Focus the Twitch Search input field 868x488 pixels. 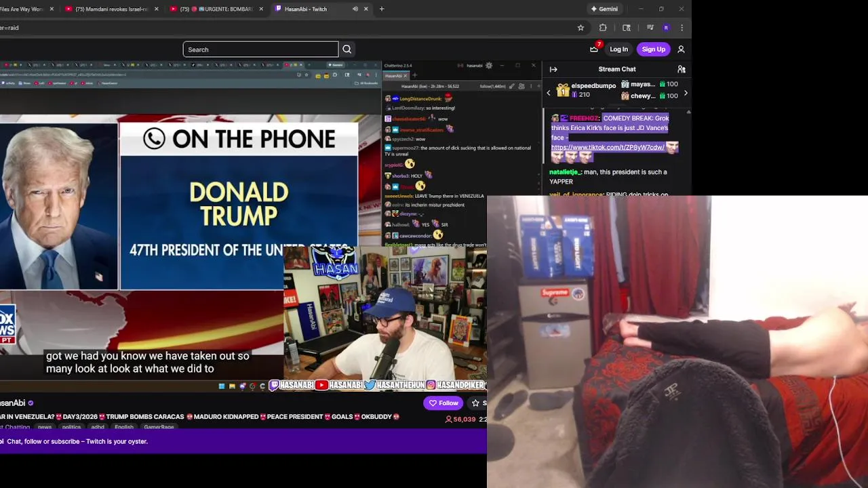click(x=260, y=49)
